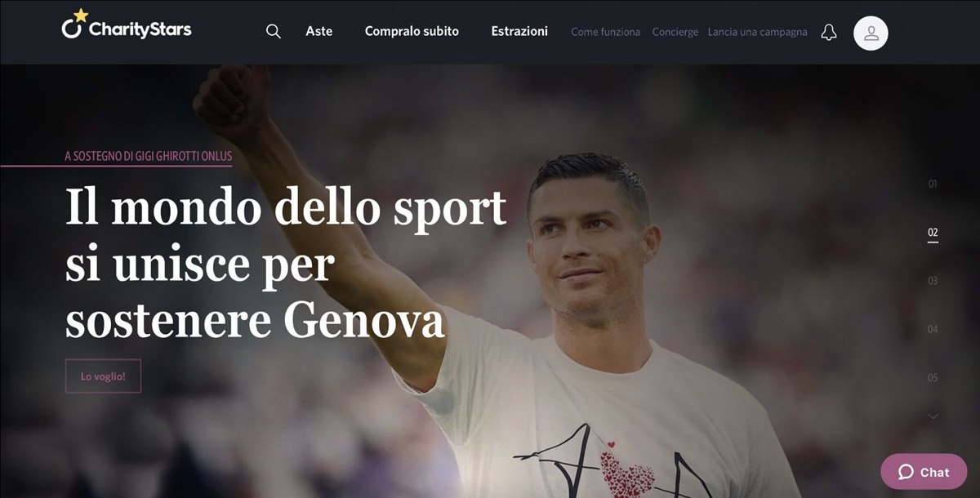Switch to slide 04

pos(933,329)
